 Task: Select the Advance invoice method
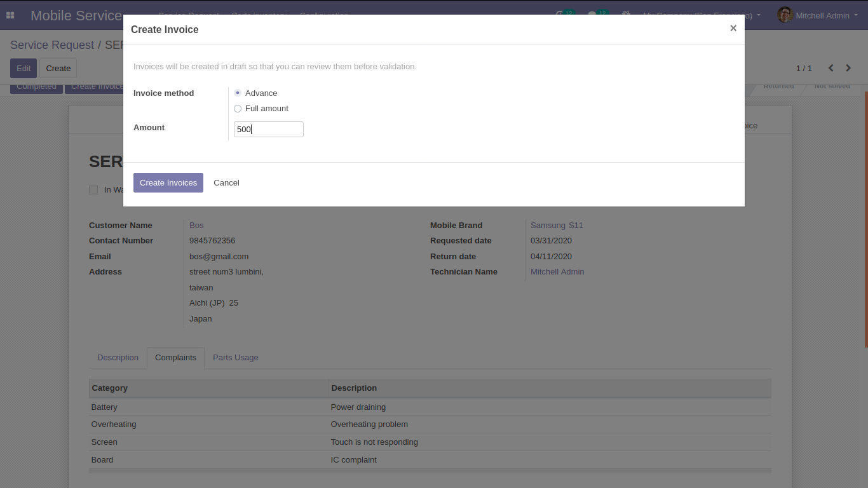tap(238, 93)
